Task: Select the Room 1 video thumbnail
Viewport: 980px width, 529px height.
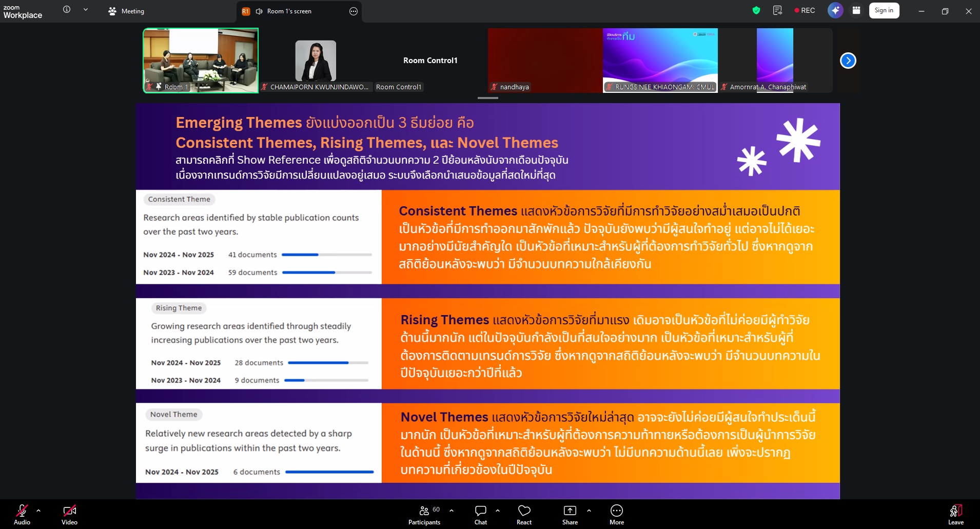Action: (201, 61)
